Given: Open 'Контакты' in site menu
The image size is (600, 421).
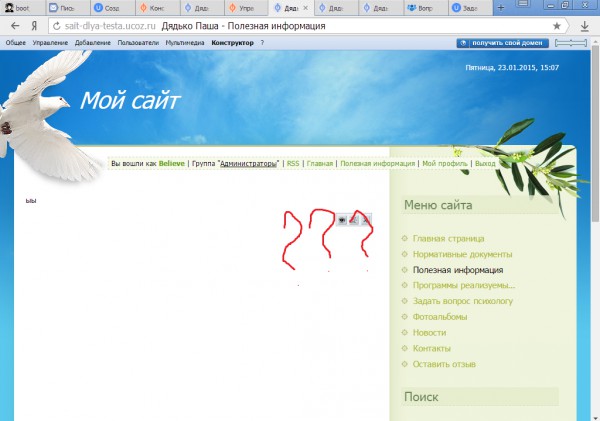Looking at the screenshot, I should pyautogui.click(x=432, y=348).
